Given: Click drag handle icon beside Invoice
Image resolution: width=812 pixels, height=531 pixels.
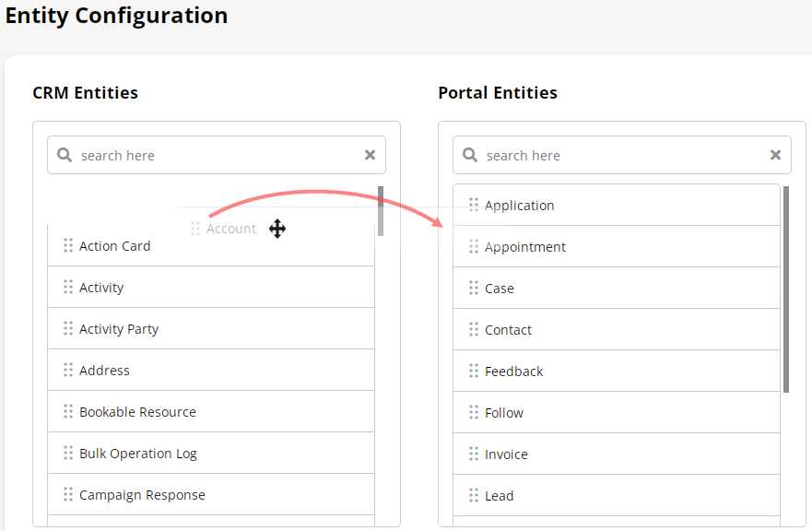Looking at the screenshot, I should [474, 454].
